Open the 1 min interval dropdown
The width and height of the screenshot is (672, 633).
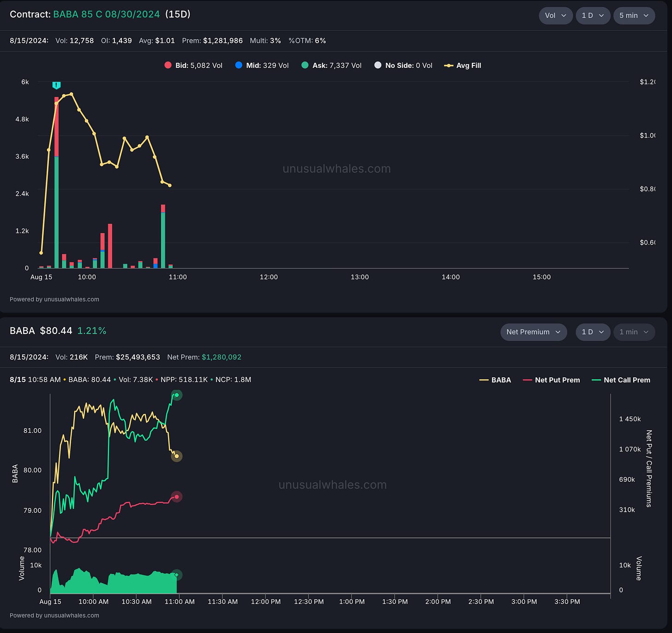pyautogui.click(x=634, y=332)
